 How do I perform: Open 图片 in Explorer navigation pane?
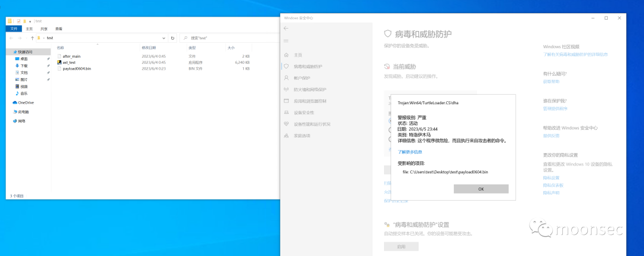tap(24, 80)
